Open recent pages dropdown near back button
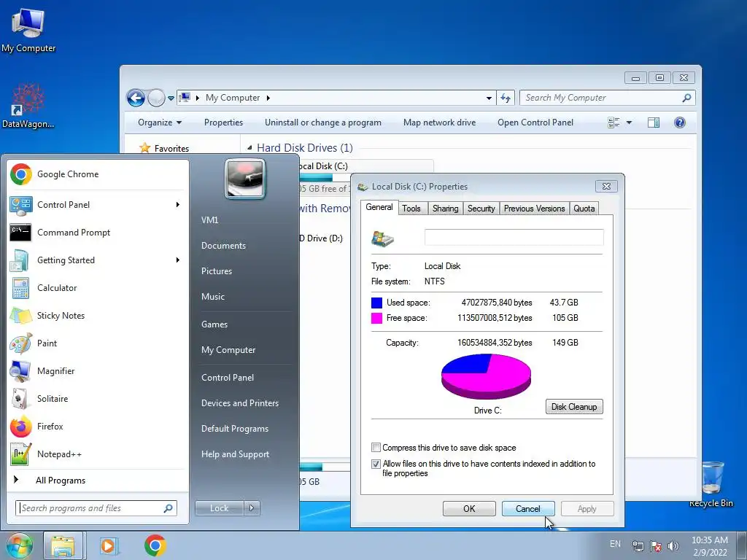747x560 pixels. [171, 98]
